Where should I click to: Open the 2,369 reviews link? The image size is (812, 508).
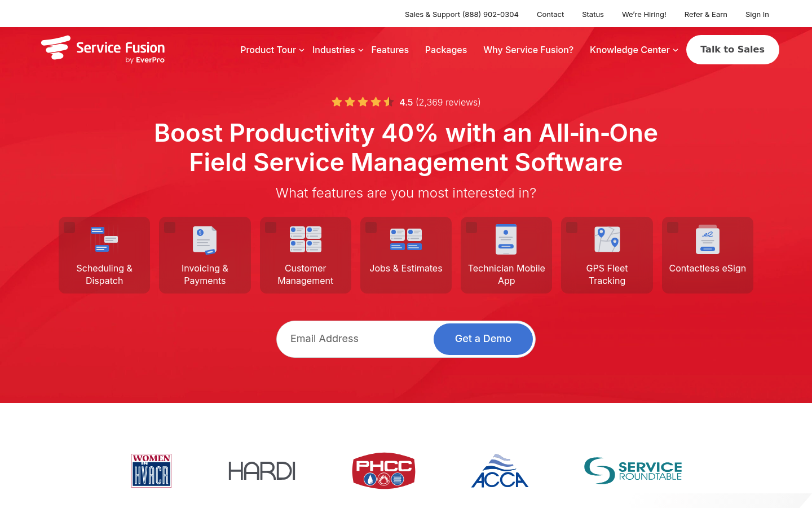tap(447, 102)
